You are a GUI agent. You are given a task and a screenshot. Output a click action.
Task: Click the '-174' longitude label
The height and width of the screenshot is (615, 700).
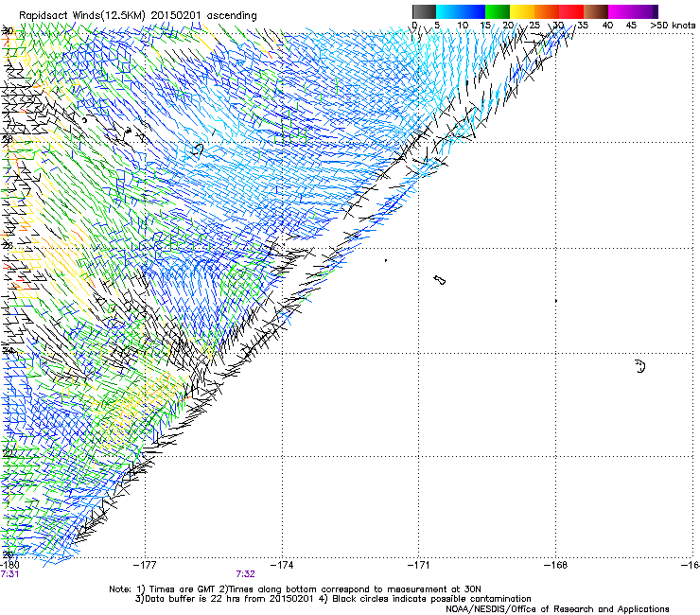282,565
